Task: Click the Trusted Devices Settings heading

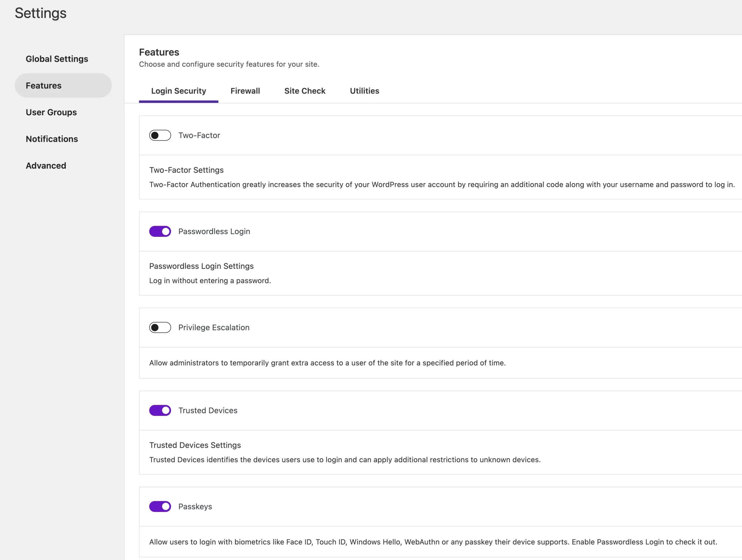Action: coord(195,445)
